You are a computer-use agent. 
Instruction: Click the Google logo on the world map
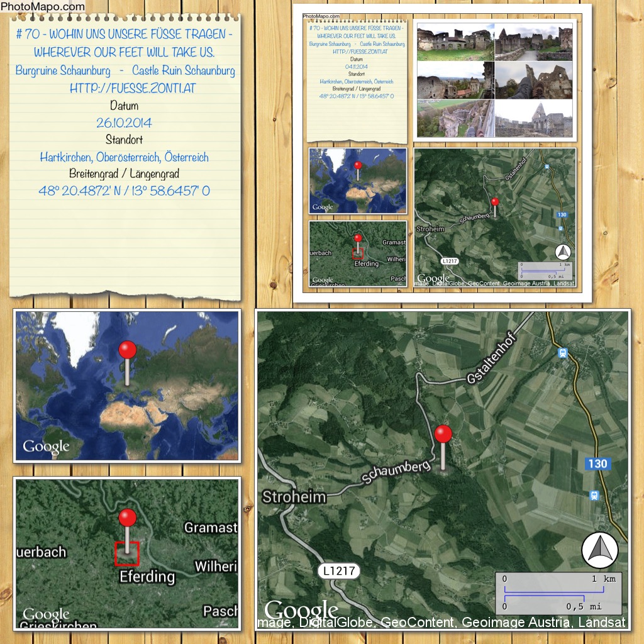pyautogui.click(x=46, y=447)
